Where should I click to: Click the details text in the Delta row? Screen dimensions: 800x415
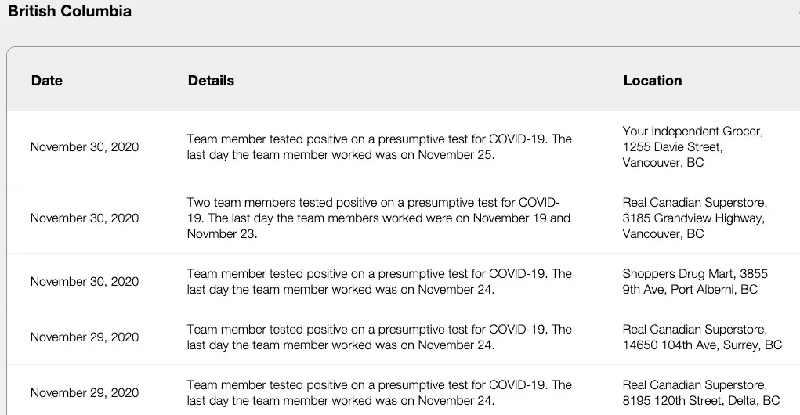379,393
